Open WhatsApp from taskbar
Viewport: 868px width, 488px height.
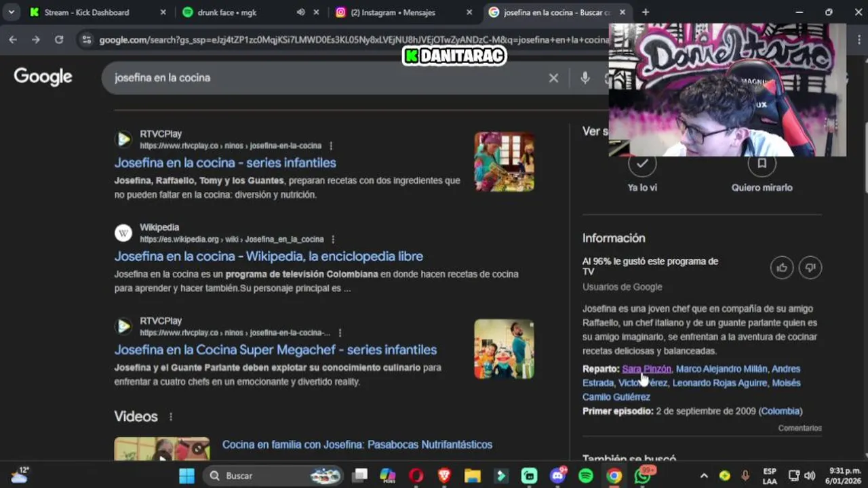coord(643,476)
